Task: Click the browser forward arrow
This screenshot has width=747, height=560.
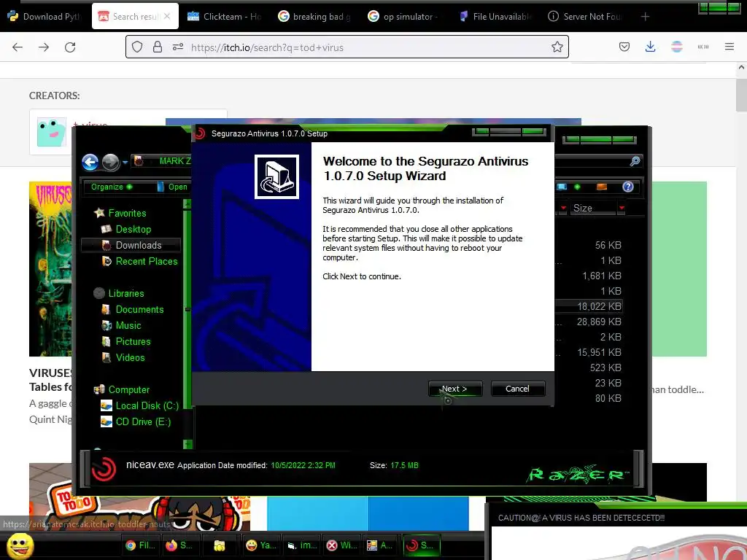Action: point(44,47)
